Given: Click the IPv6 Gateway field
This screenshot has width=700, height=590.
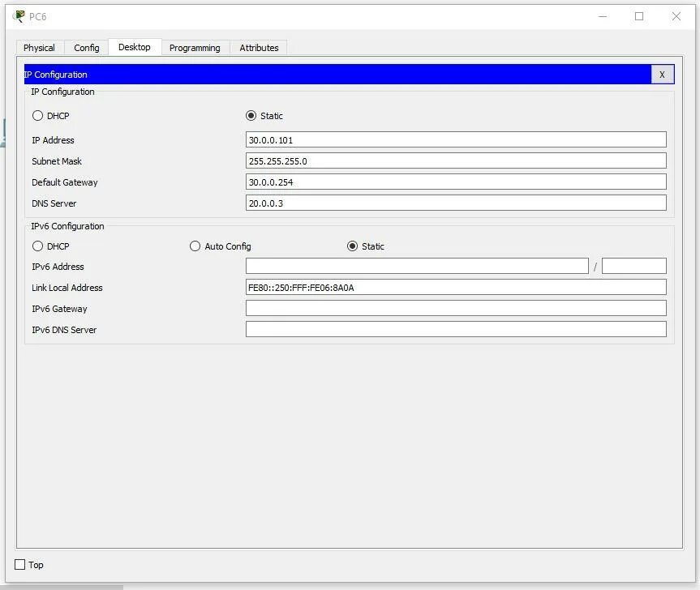Looking at the screenshot, I should (456, 308).
